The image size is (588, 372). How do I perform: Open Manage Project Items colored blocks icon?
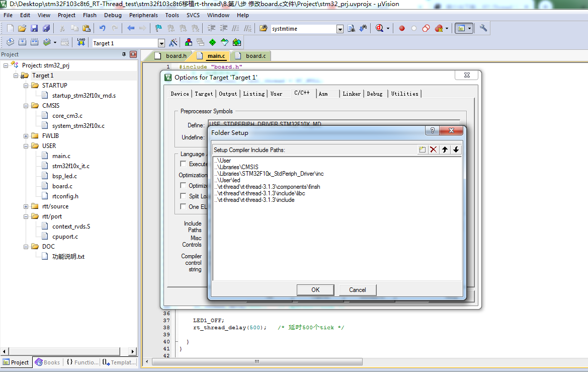click(x=189, y=42)
